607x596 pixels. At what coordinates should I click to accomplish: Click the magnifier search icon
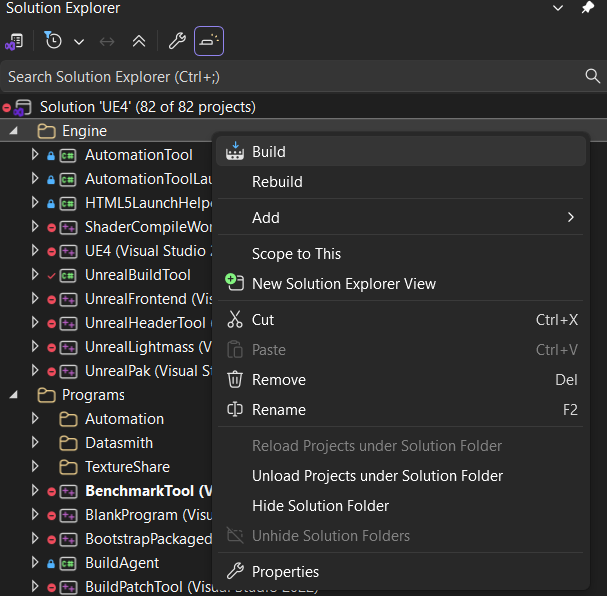pos(592,76)
